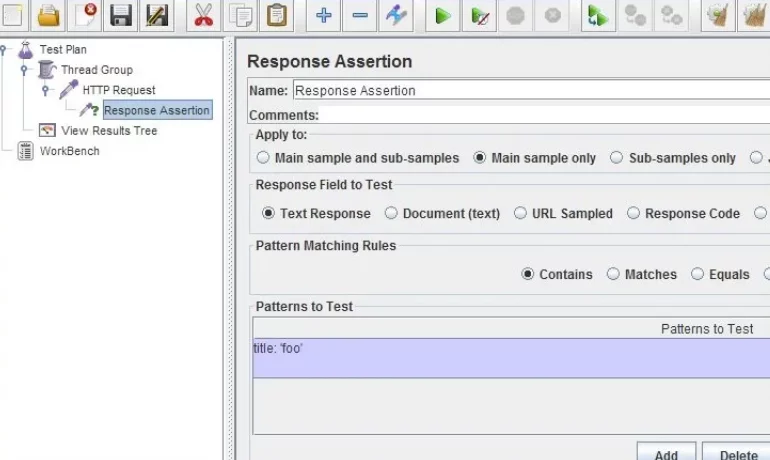Click the Cut scissors icon
This screenshot has width=770, height=460.
click(203, 15)
